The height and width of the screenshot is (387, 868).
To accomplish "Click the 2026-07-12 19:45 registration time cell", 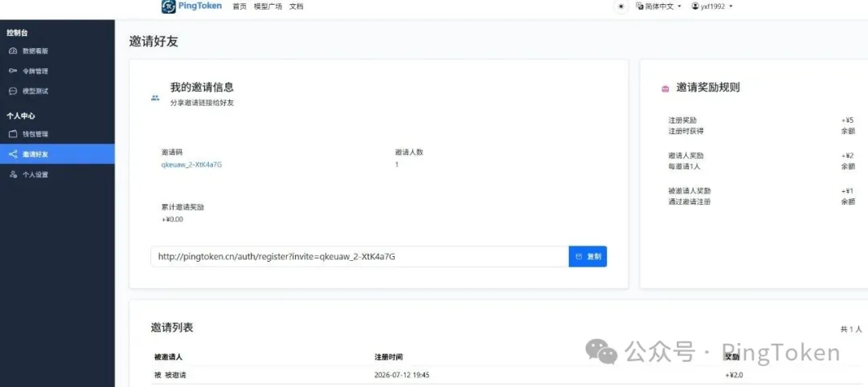I will (402, 375).
